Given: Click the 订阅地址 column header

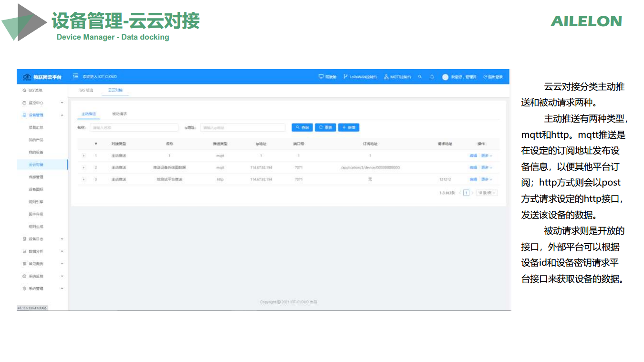Looking at the screenshot, I should coord(370,144).
